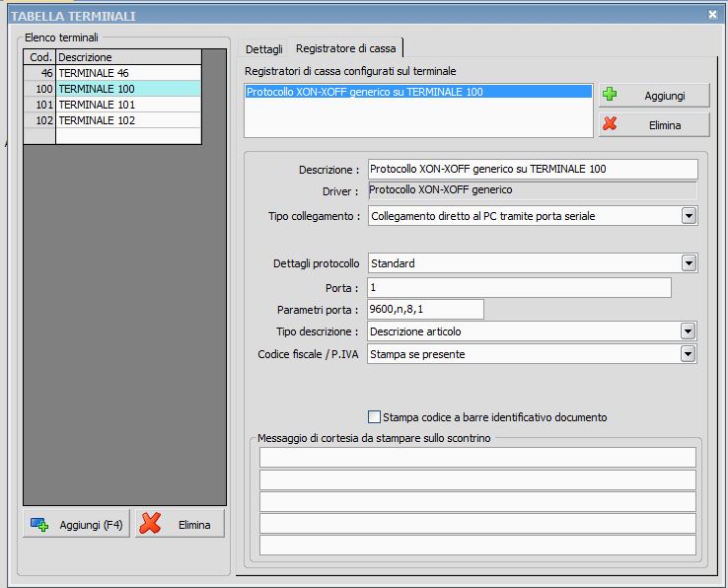Switch to the Dettagli tab

click(263, 48)
